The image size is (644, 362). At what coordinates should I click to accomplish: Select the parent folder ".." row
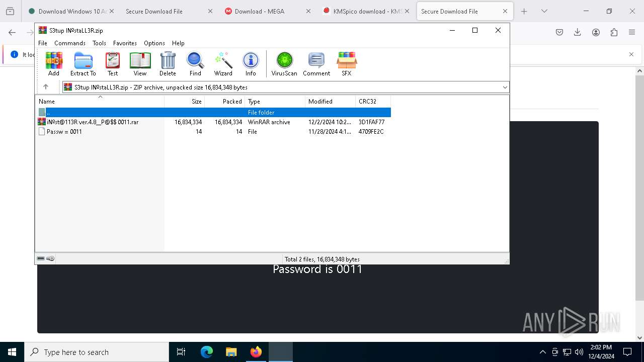tap(213, 113)
